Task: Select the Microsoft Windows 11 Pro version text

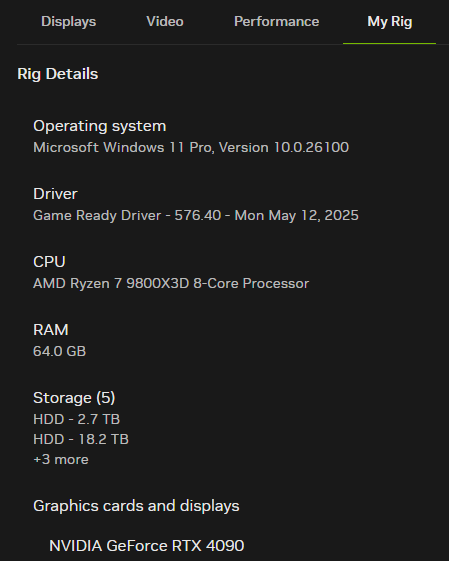Action: (x=191, y=147)
